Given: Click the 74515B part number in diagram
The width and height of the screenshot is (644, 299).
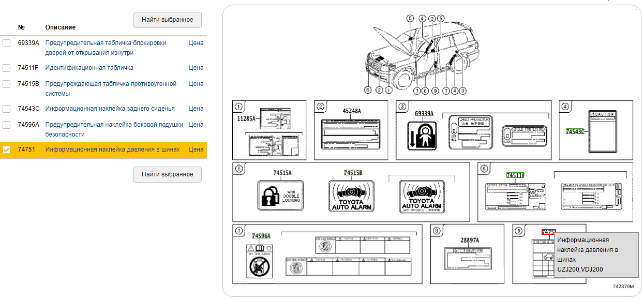Looking at the screenshot, I should tap(353, 173).
